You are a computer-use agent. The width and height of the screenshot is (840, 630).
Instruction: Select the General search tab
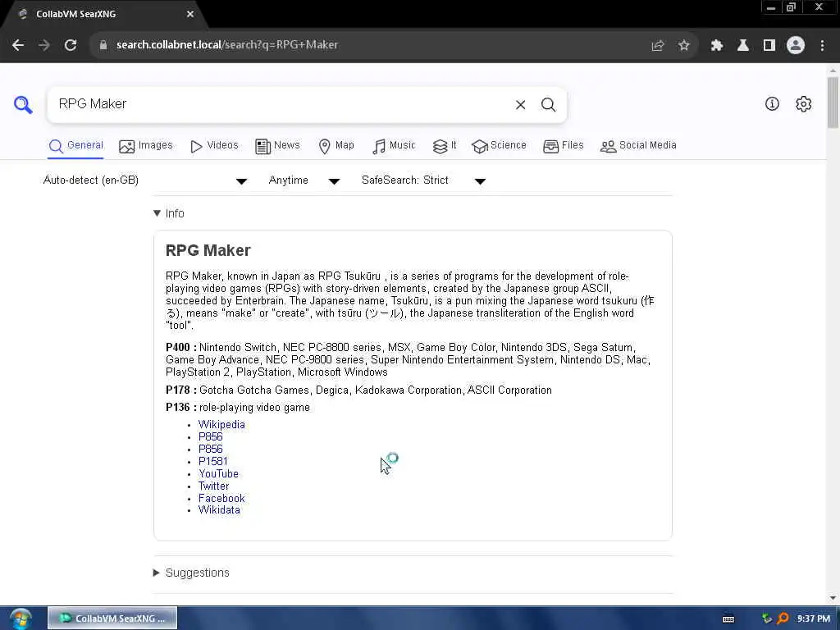[x=76, y=146]
